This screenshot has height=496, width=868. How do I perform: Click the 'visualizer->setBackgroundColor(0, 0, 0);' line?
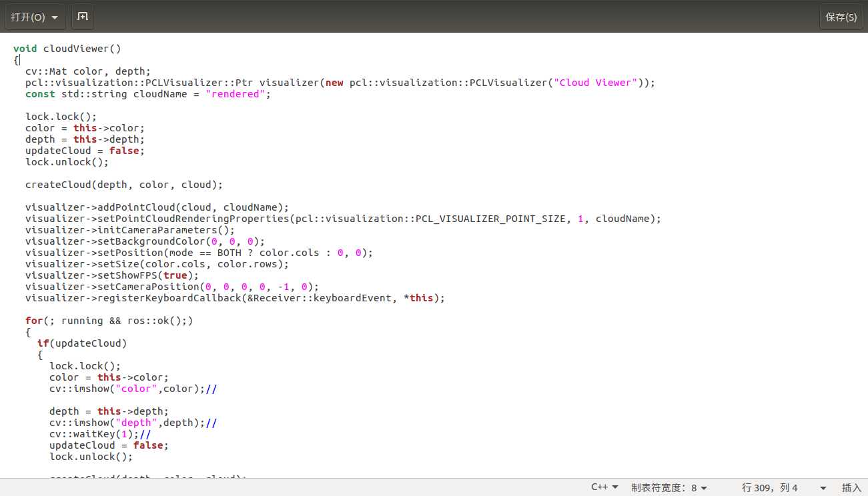click(x=145, y=241)
